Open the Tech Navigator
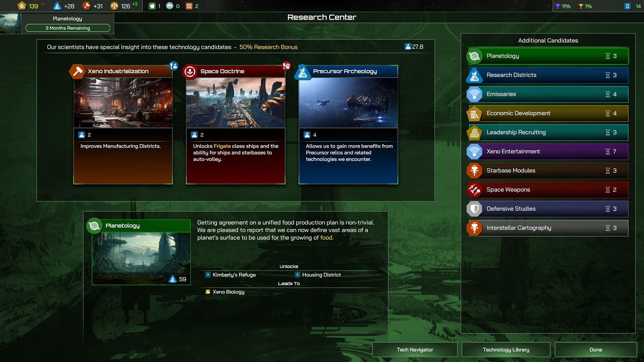 point(415,350)
